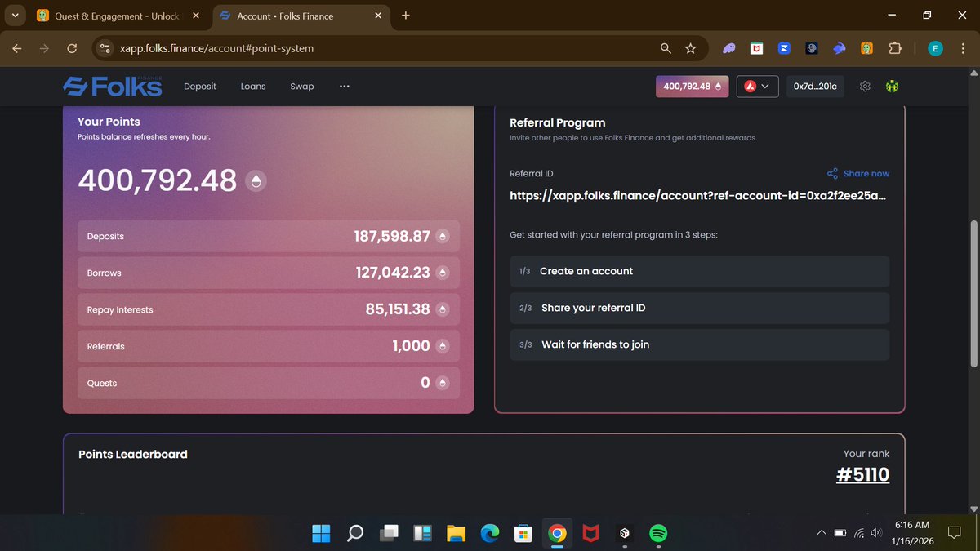Image resolution: width=980 pixels, height=551 pixels.
Task: Reload the current page
Action: [x=71, y=49]
